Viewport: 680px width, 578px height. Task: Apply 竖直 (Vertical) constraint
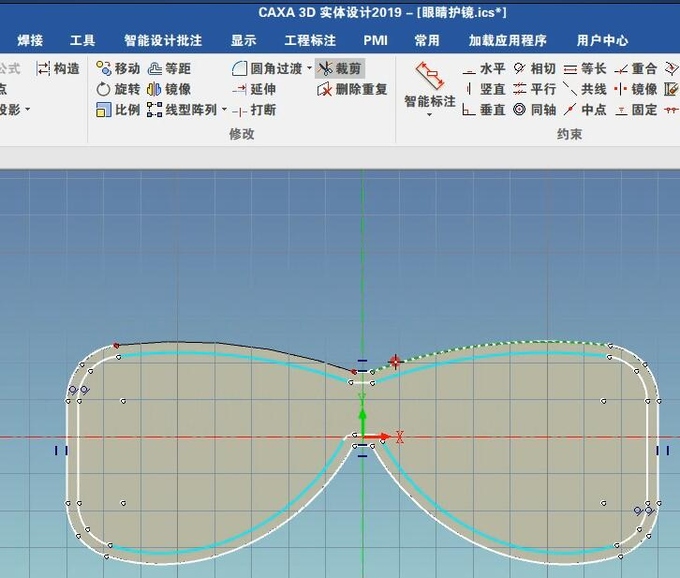point(484,89)
